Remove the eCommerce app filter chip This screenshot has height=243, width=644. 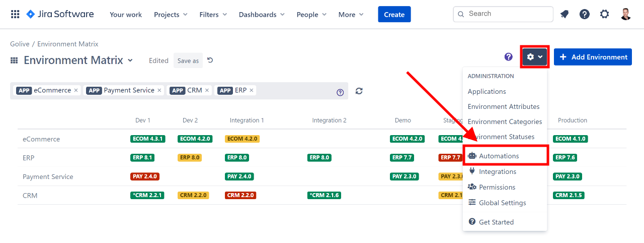coord(76,90)
